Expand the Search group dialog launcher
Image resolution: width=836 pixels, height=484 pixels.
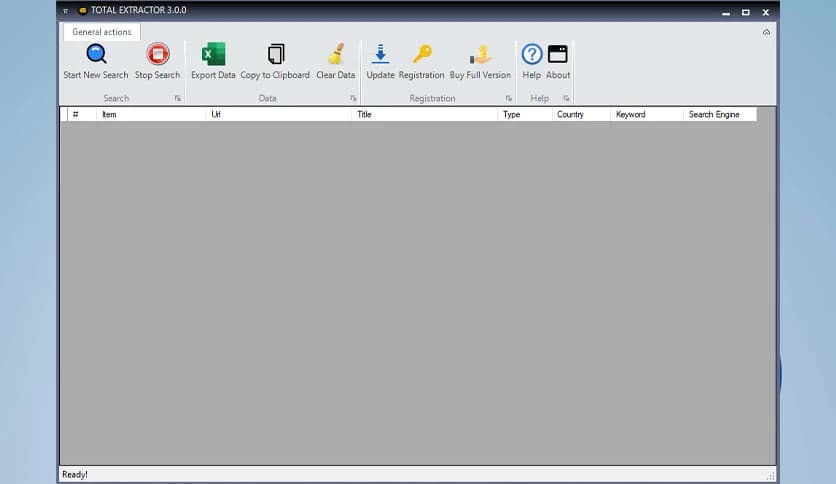click(178, 98)
